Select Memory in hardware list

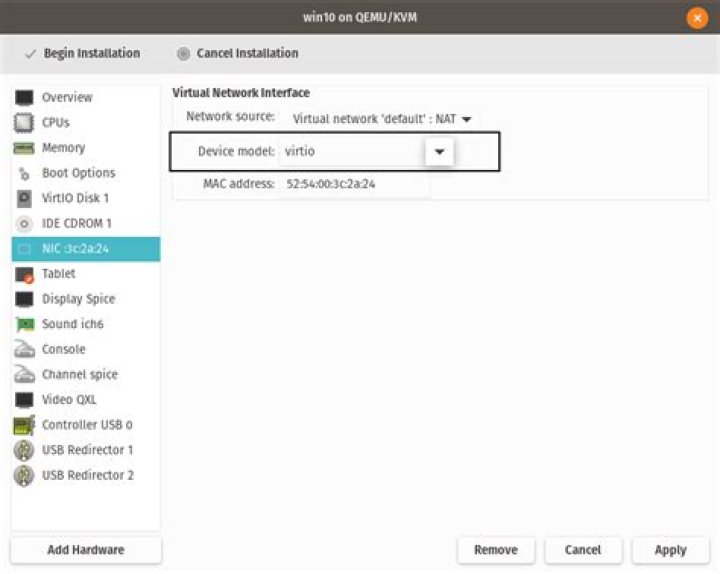pyautogui.click(x=86, y=148)
